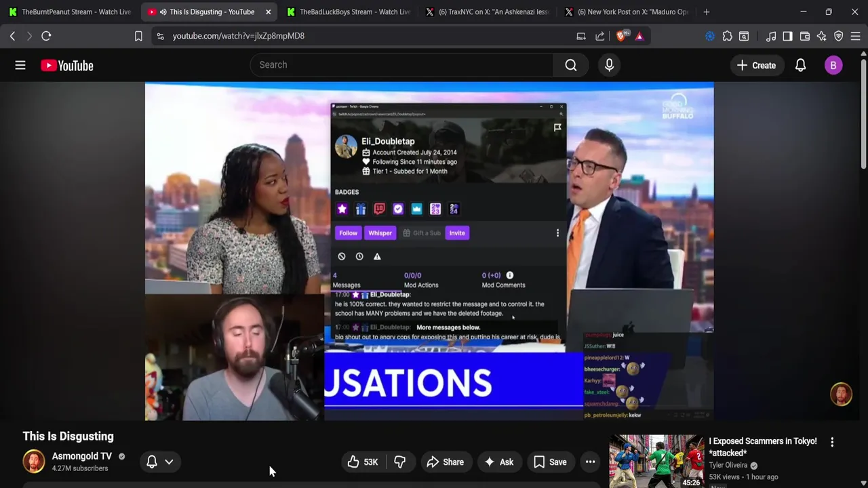Viewport: 868px width, 488px height.
Task: Switch to the TraxNYC on X tab
Action: (x=487, y=12)
